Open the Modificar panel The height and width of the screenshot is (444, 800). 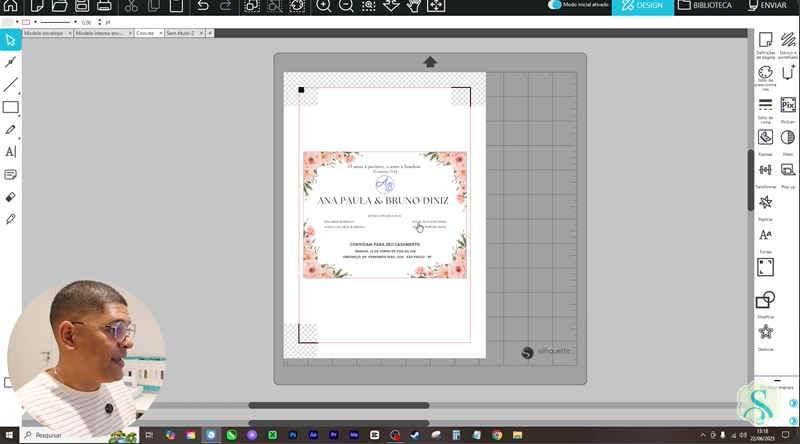(765, 305)
